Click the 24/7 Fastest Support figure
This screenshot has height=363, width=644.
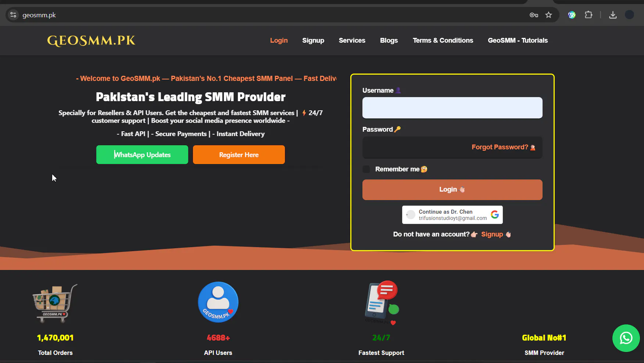point(382,338)
